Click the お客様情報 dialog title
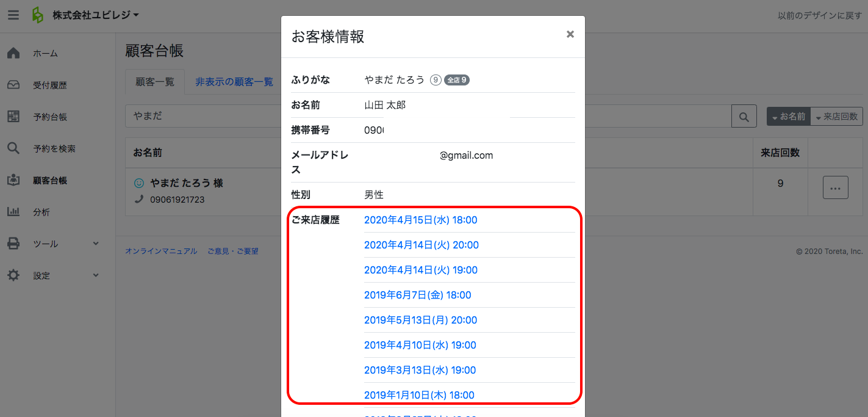Screen dimensions: 868x417 pos(328,37)
